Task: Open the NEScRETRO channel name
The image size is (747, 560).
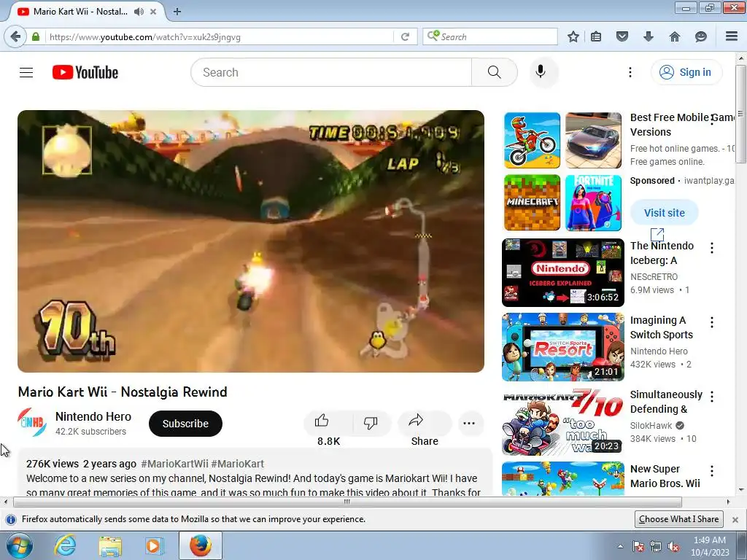Action: click(x=654, y=276)
